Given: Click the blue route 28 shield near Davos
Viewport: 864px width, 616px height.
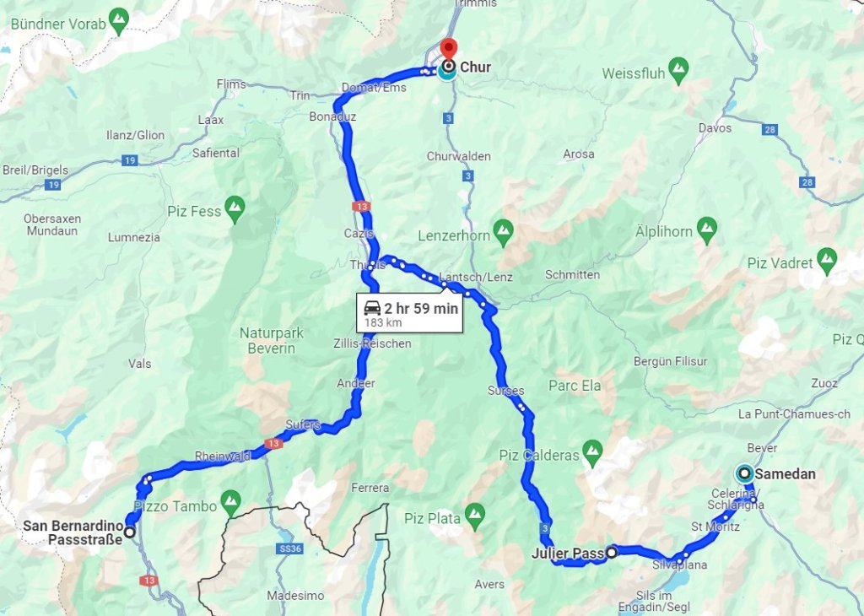Looking at the screenshot, I should (x=770, y=130).
